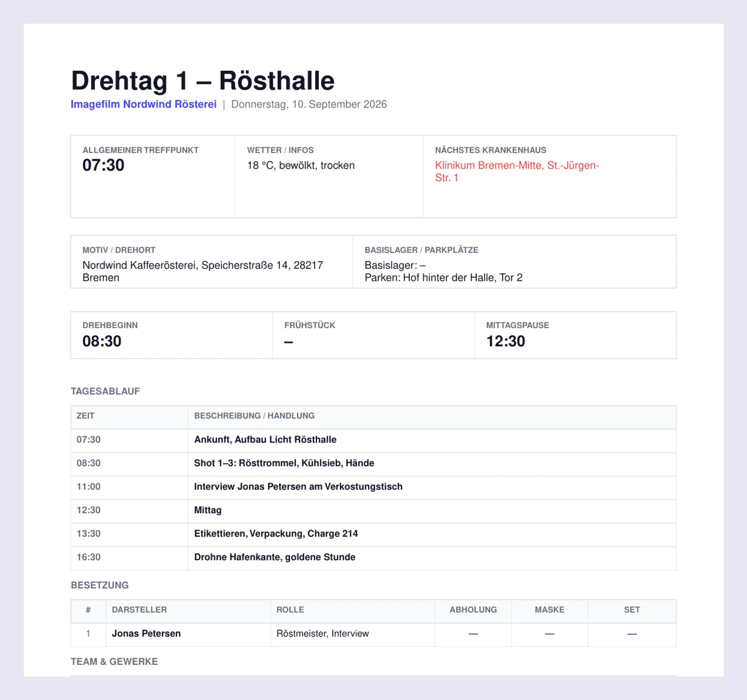Click the 'DREHBEGINN' label

click(x=110, y=325)
